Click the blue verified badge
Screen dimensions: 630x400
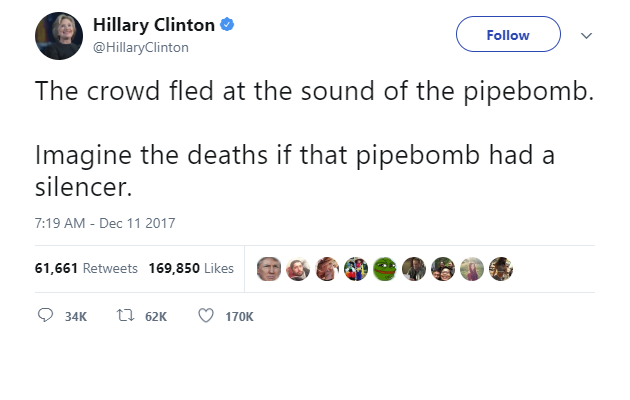click(x=227, y=25)
